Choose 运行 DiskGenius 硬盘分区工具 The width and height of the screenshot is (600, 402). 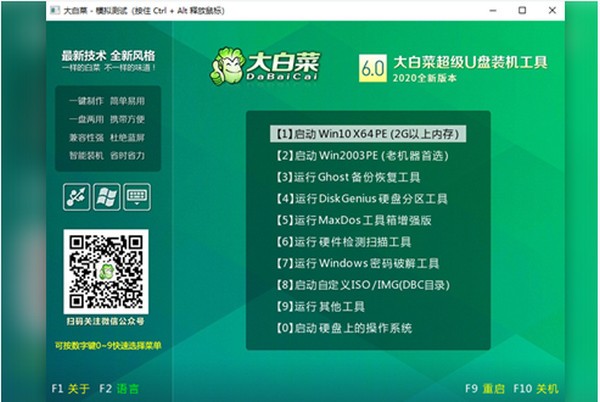pos(362,199)
